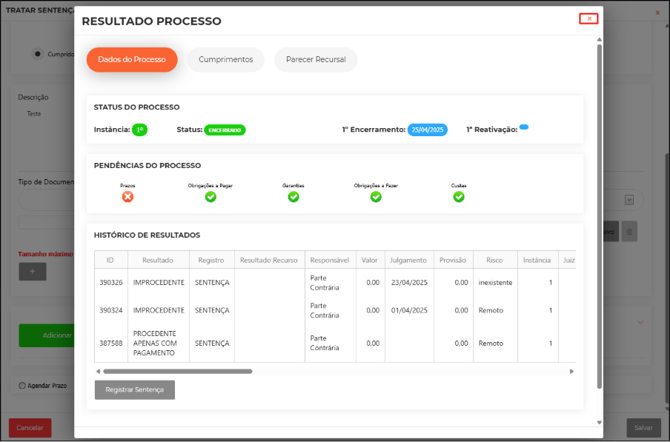
Task: Switch to the Cumprimentos tab
Action: click(226, 60)
